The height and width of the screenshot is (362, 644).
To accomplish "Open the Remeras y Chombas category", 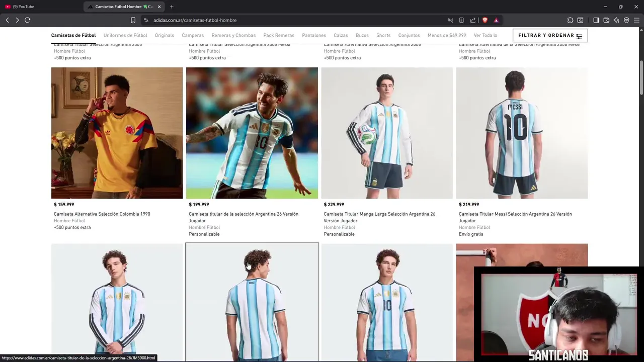I will coord(233,35).
